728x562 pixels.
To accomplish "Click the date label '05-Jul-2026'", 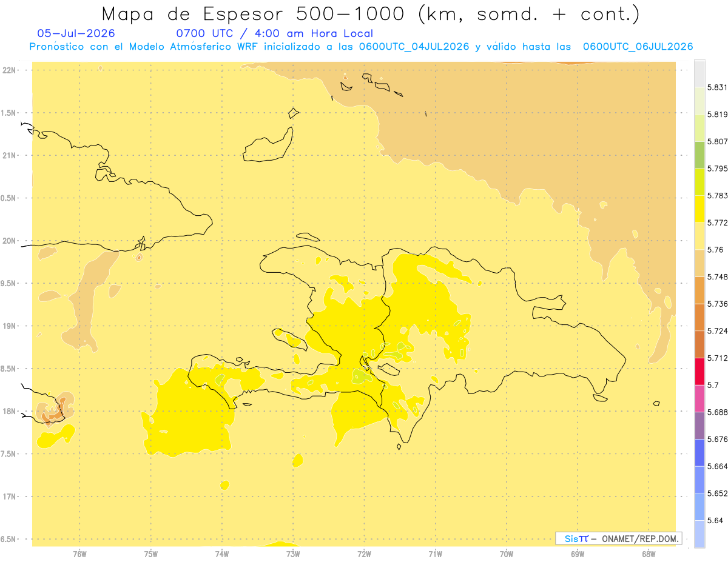I will point(76,34).
